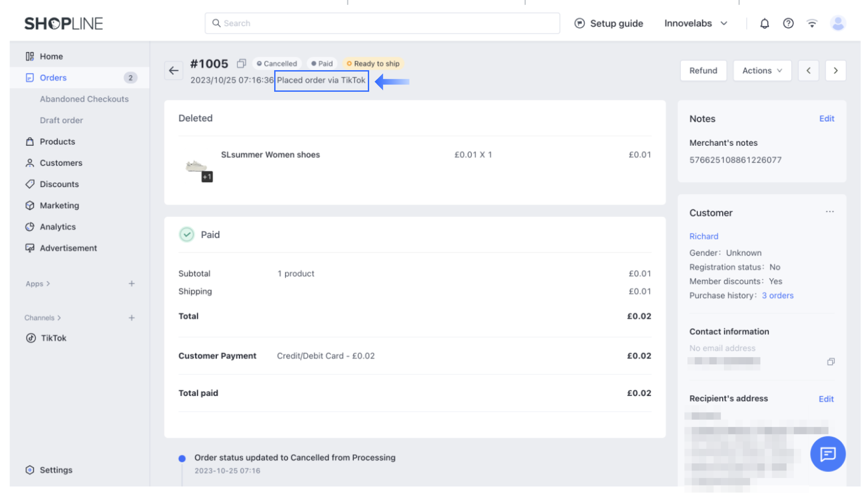Go to Abandoned Checkouts in sidebar
Screen dimensions: 868x498
pos(84,99)
